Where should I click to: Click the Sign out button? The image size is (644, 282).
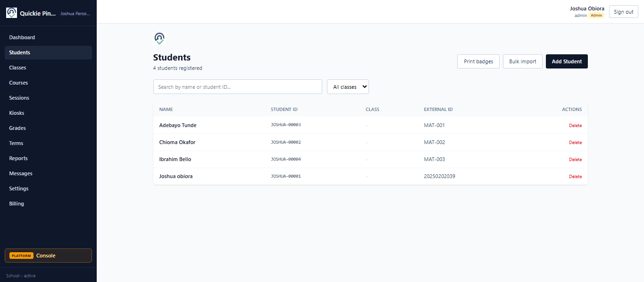[x=623, y=12]
